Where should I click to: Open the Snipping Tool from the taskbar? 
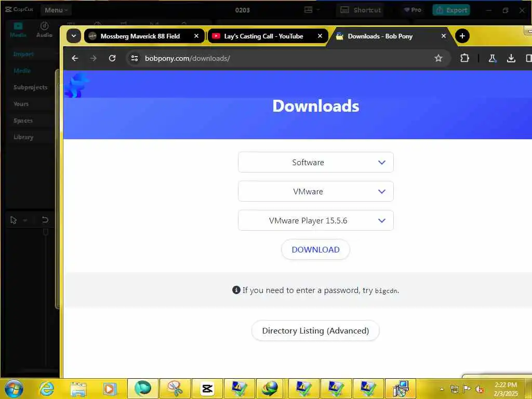[175, 389]
